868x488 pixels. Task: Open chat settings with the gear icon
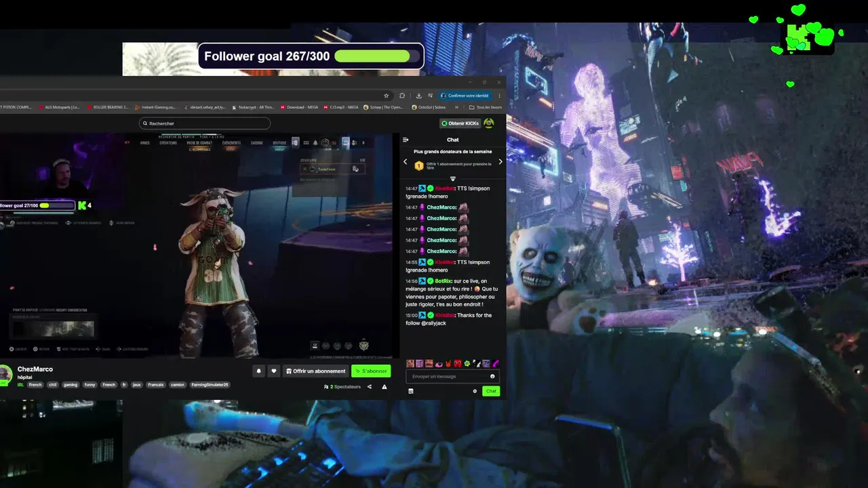(x=475, y=391)
